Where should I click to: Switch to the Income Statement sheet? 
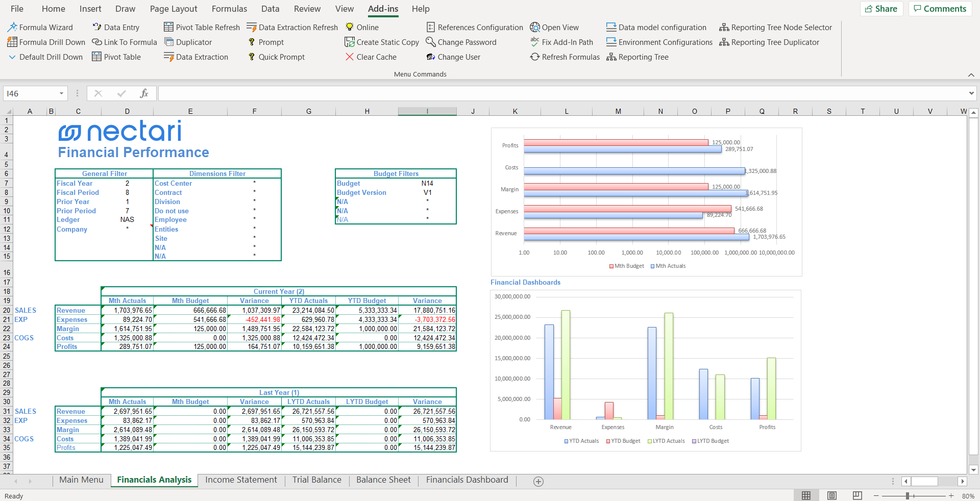click(241, 480)
